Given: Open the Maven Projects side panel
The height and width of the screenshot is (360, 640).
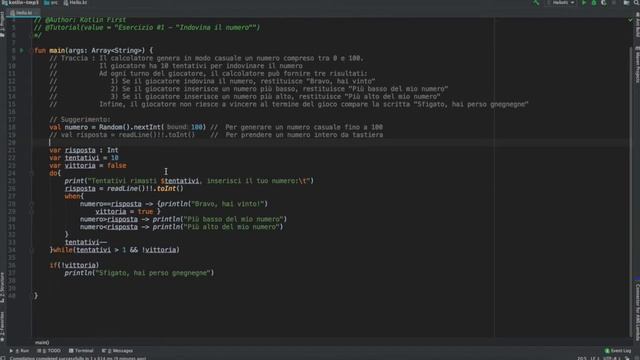Looking at the screenshot, I should click(637, 64).
